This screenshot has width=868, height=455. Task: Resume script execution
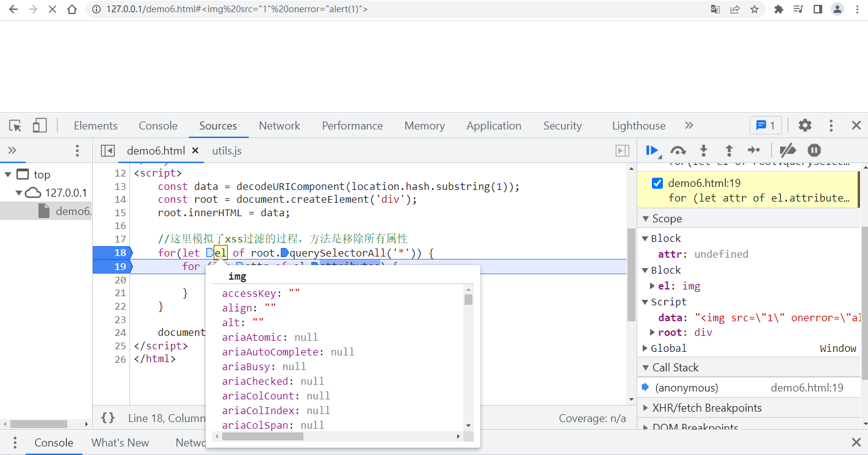click(652, 150)
